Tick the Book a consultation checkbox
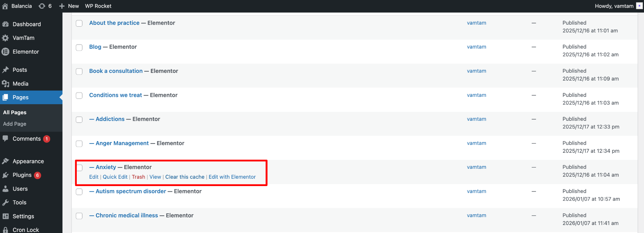The height and width of the screenshot is (233, 644). click(x=79, y=72)
